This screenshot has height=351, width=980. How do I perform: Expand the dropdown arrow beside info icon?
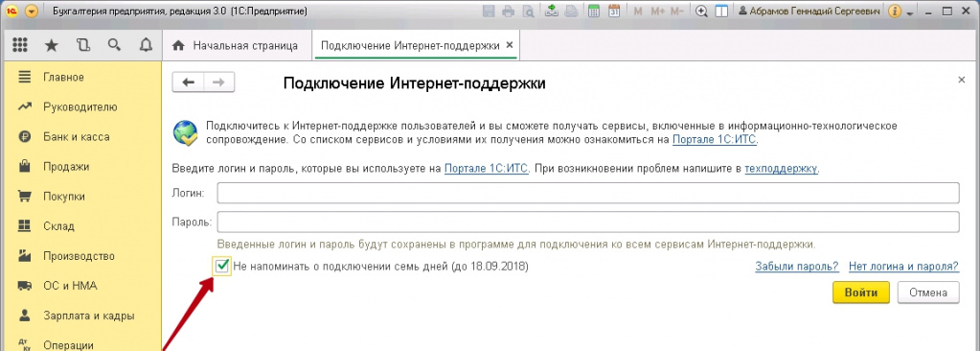pos(909,13)
